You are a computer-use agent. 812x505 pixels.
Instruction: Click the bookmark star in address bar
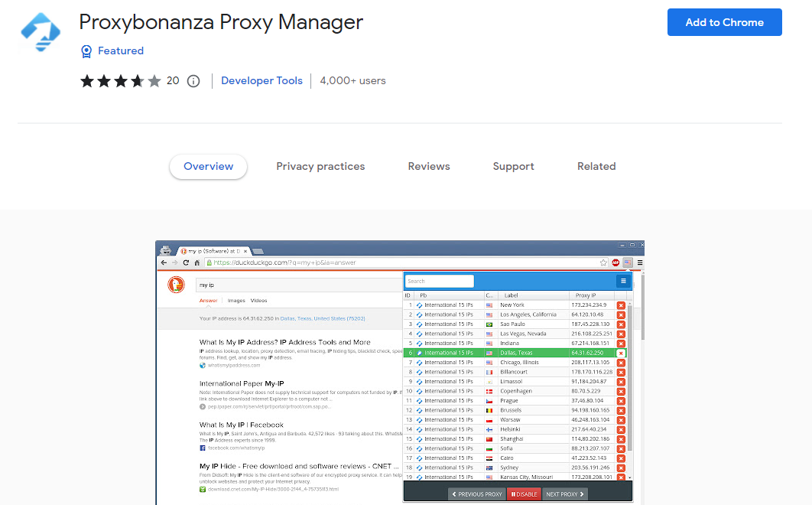click(x=603, y=263)
